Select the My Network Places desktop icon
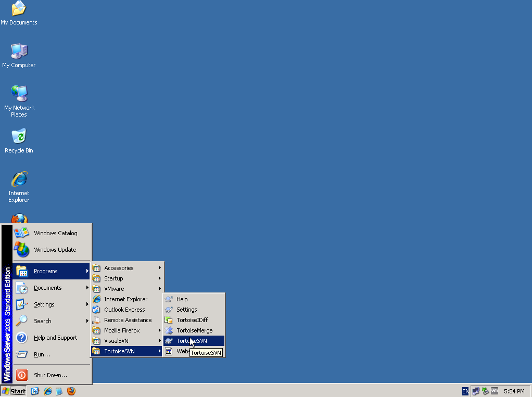 pos(19,101)
